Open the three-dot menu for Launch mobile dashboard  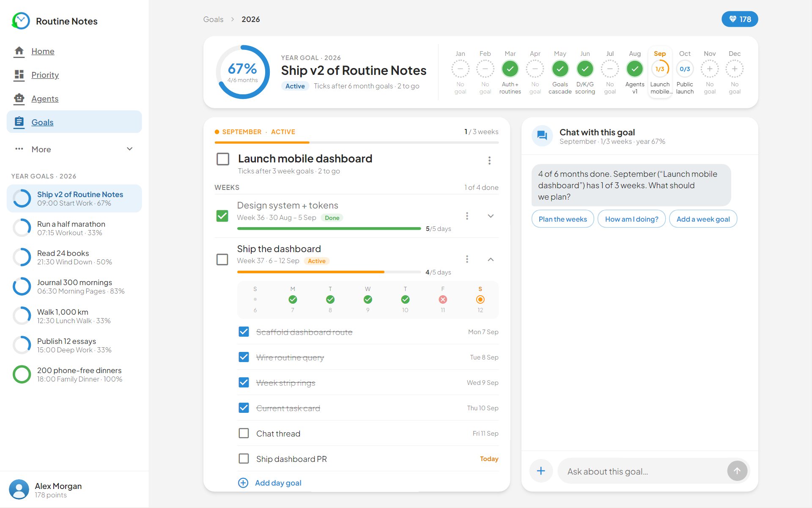coord(489,160)
